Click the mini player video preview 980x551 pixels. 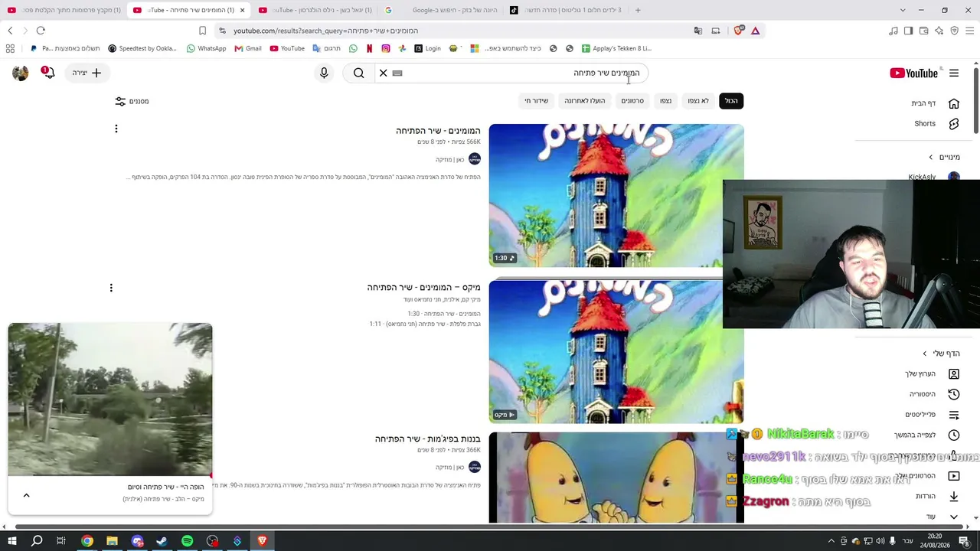coord(110,399)
